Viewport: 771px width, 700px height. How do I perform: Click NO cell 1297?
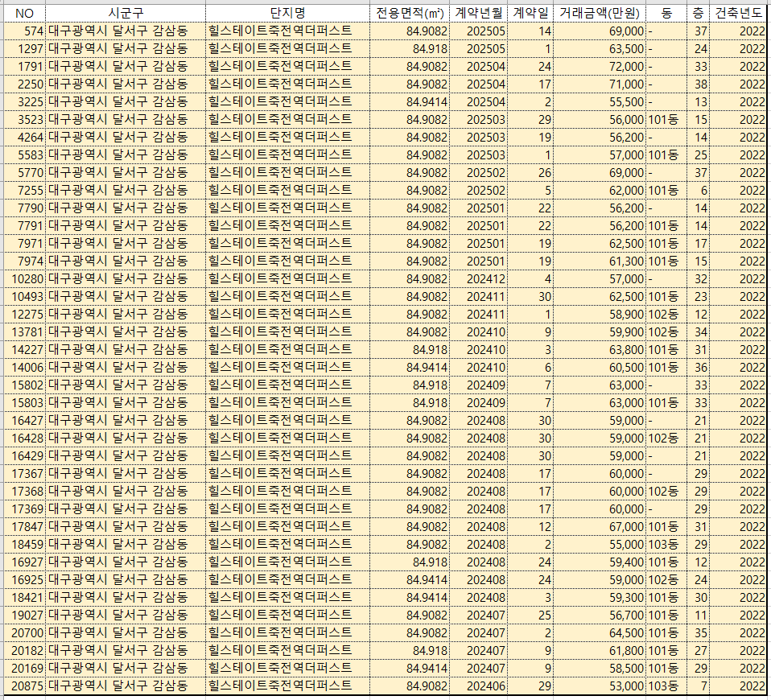[25, 48]
